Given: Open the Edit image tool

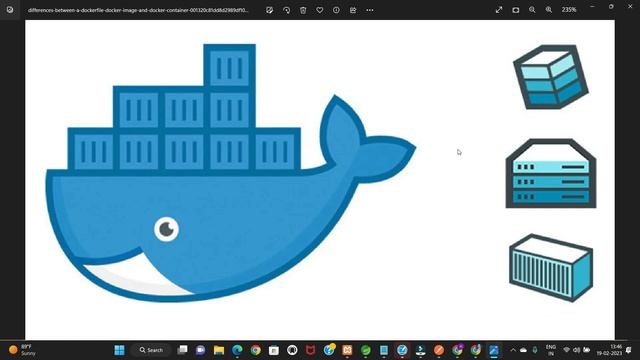Looking at the screenshot, I should 269,10.
